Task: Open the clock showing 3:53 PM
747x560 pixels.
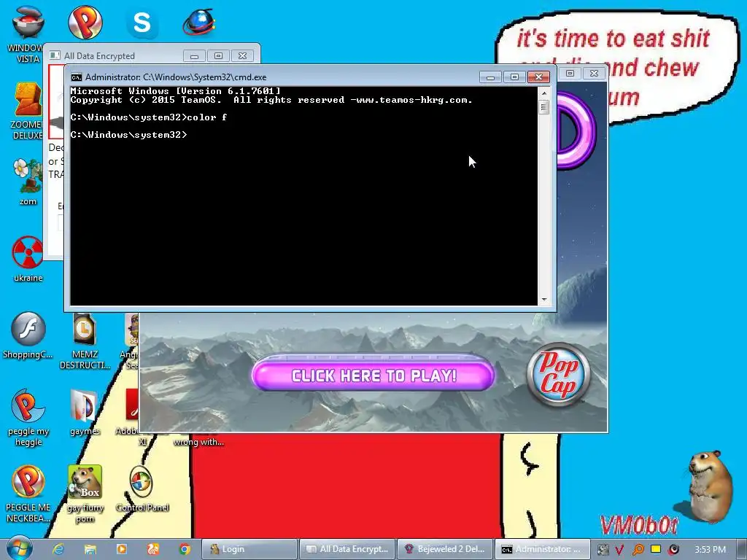Action: 710,550
